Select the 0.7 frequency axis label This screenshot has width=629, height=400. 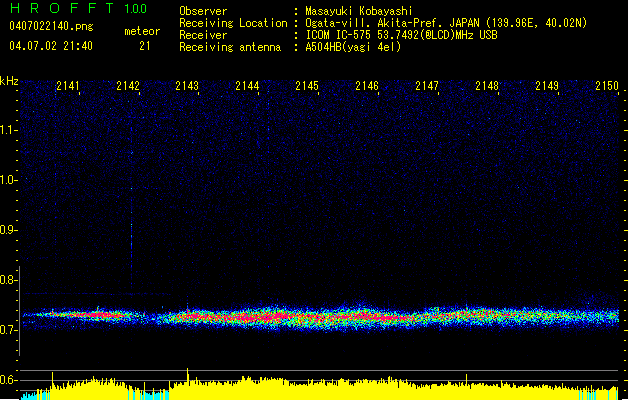[9, 330]
